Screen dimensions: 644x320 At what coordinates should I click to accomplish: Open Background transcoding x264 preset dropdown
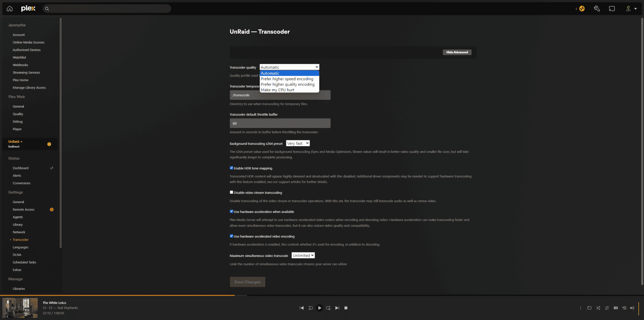tap(297, 143)
